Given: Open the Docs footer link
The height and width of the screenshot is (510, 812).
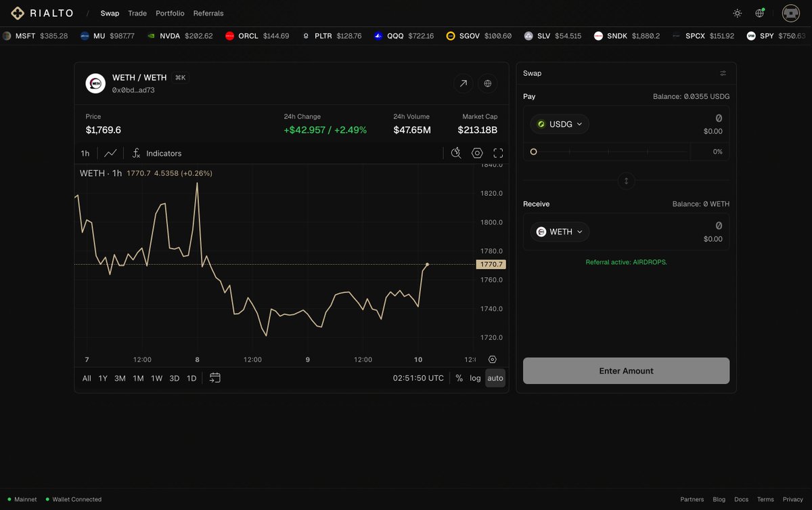Looking at the screenshot, I should (x=742, y=499).
